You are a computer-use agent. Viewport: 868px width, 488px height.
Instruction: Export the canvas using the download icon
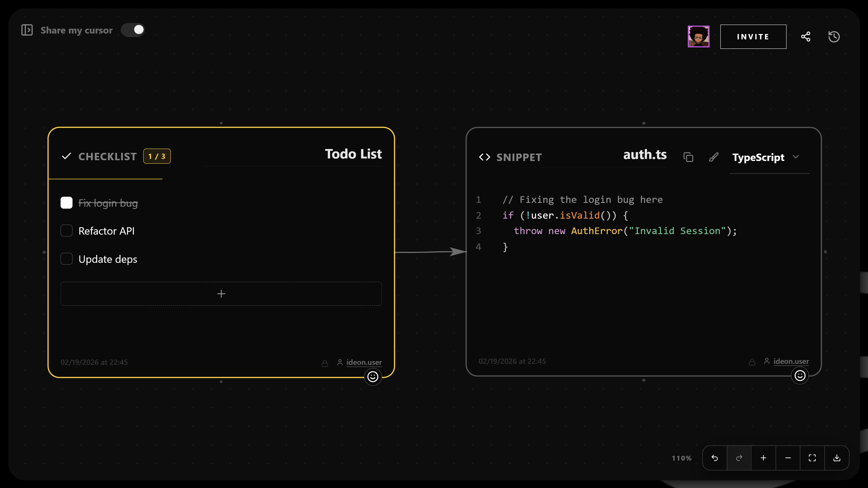coord(837,458)
